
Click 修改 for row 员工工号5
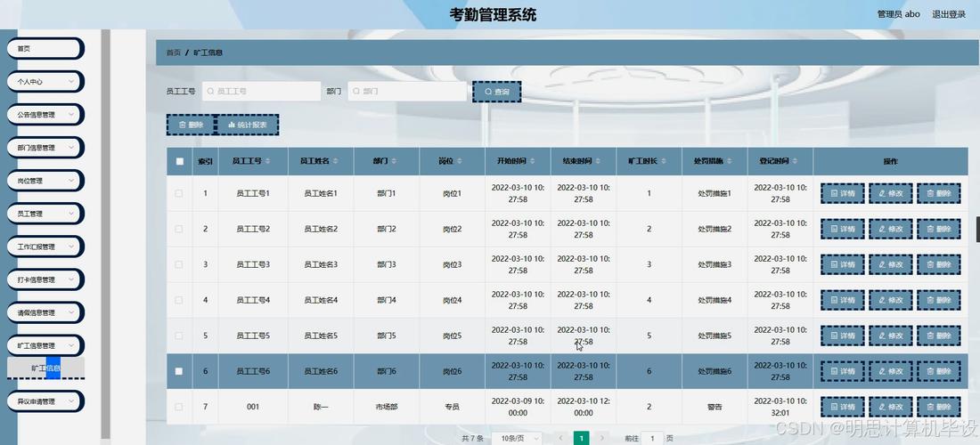point(891,336)
